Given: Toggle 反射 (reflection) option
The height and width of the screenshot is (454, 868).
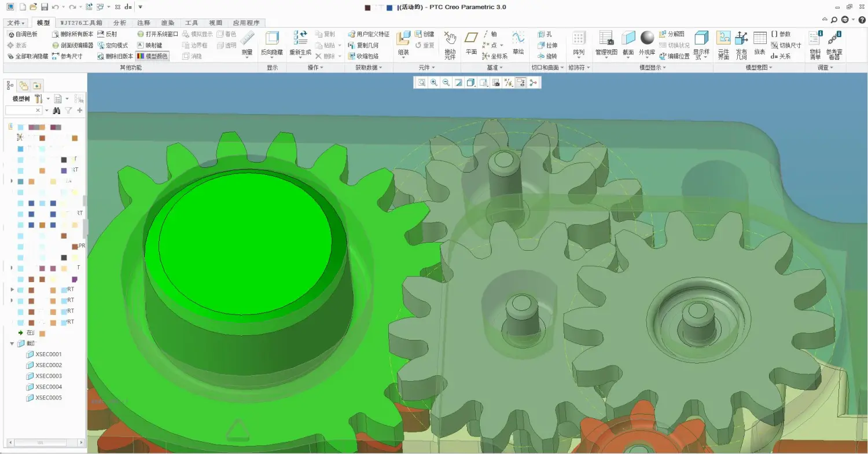Looking at the screenshot, I should point(107,34).
